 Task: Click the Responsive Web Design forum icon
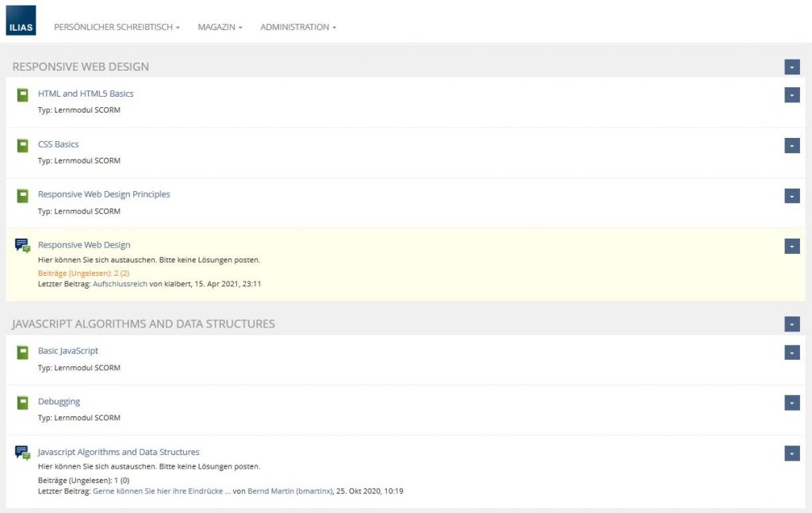(x=23, y=246)
